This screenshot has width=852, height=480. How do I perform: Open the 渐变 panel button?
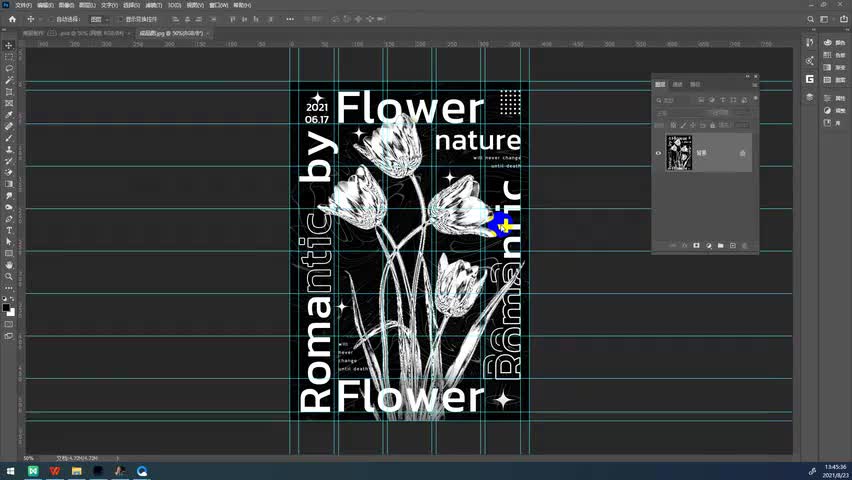pos(835,67)
